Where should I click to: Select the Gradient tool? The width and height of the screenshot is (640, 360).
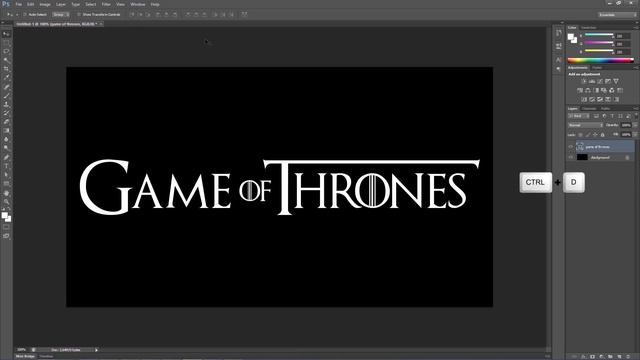click(x=6, y=131)
